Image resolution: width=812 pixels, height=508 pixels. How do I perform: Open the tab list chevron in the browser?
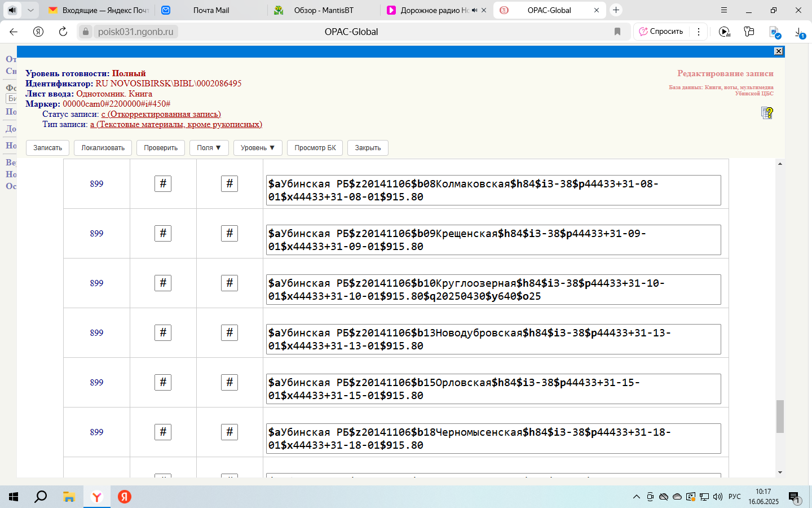(30, 10)
